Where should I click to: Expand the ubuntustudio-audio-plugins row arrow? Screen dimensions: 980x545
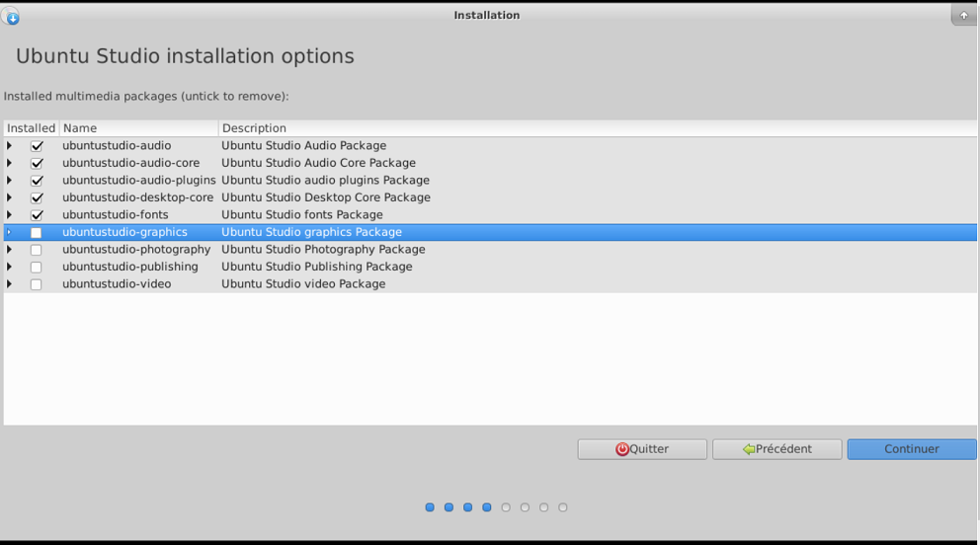coord(10,181)
